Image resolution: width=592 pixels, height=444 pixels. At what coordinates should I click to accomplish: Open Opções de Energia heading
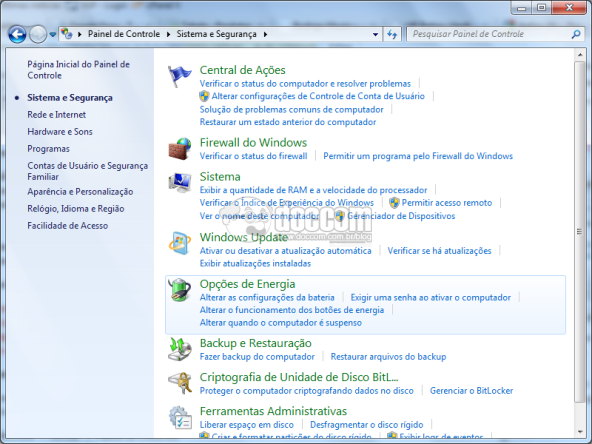(x=247, y=284)
